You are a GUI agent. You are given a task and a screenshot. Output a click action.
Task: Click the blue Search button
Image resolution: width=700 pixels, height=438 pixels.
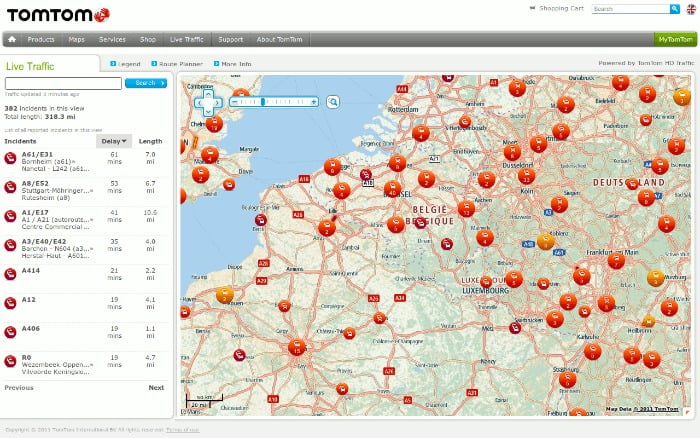[146, 83]
